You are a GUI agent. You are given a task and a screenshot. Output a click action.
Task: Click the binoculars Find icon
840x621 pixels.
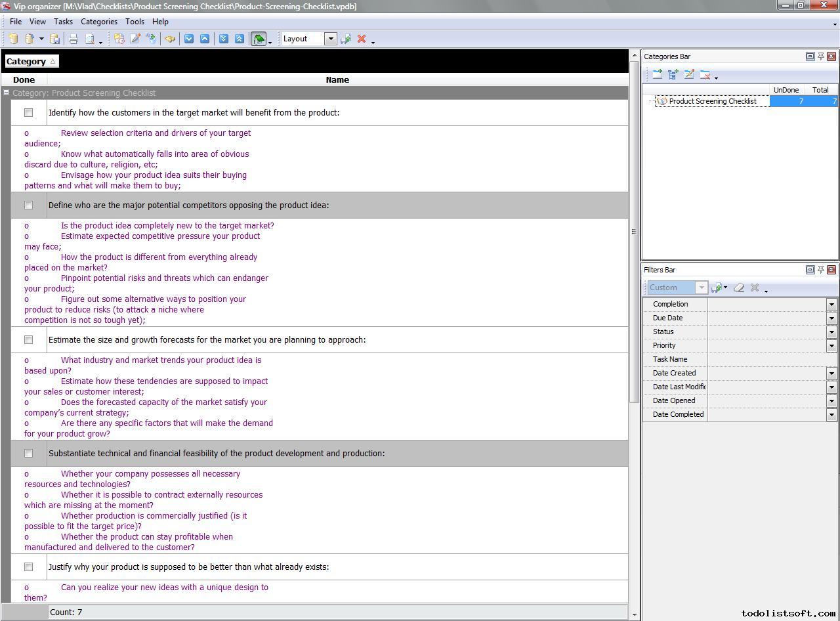pos(170,39)
